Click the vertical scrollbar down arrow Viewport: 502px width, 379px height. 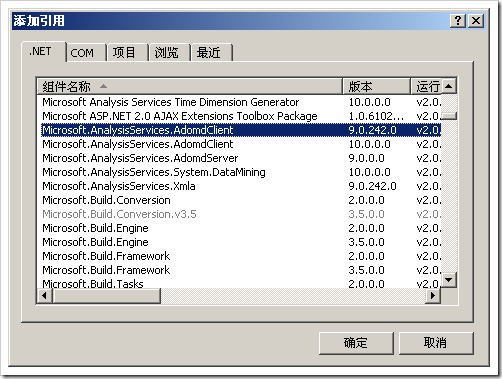(x=449, y=280)
